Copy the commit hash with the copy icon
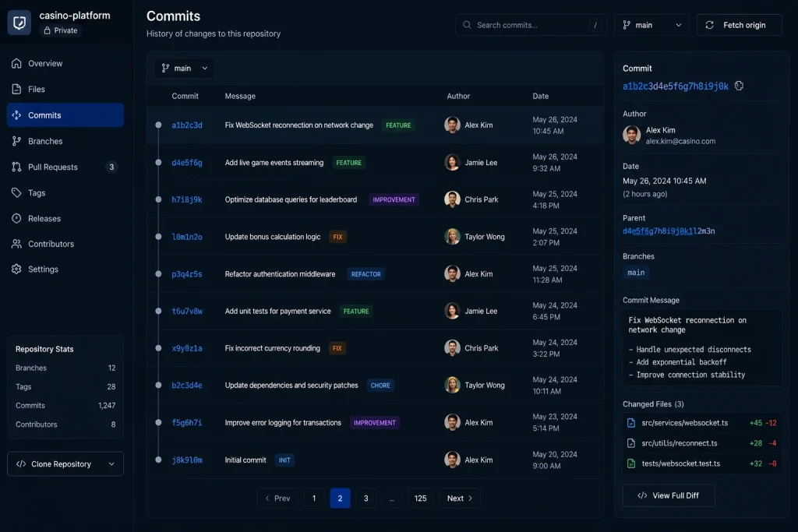The image size is (798, 532). point(739,86)
